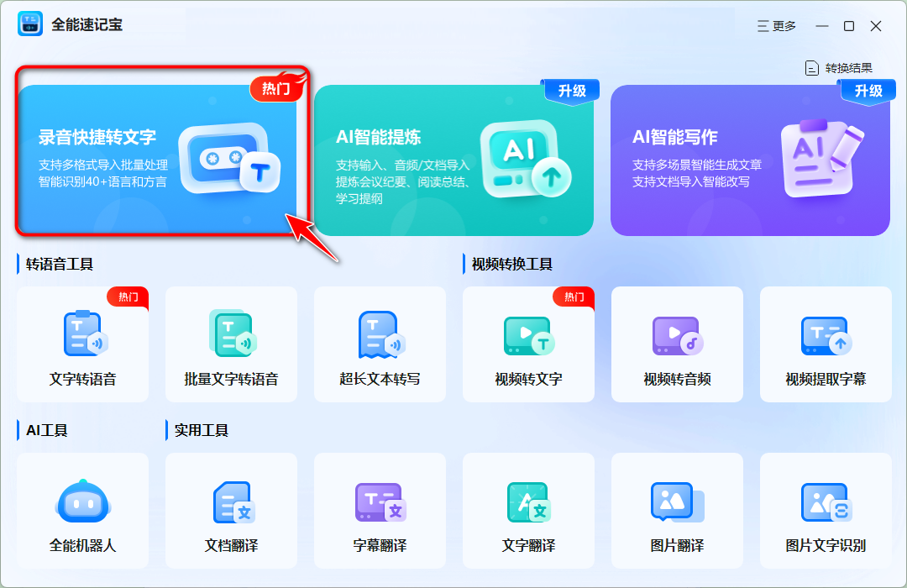The width and height of the screenshot is (907, 588).
Task: Click the AI工具 section heading
Action: [47, 431]
